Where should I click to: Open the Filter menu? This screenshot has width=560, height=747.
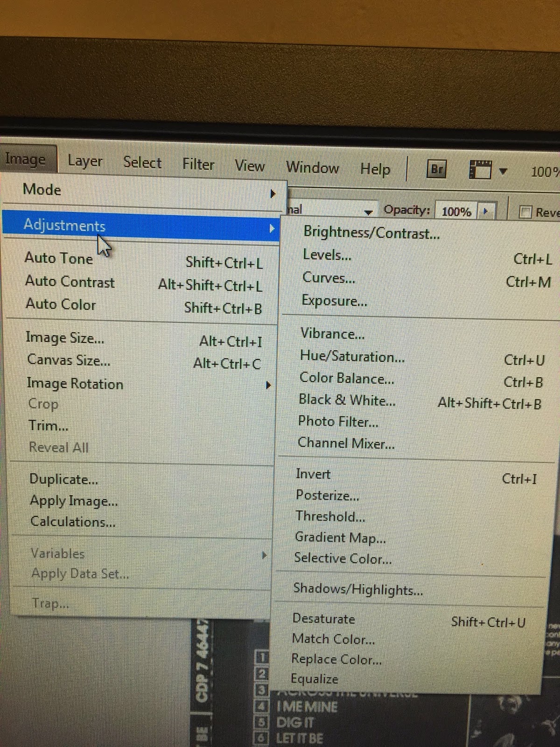coord(198,164)
